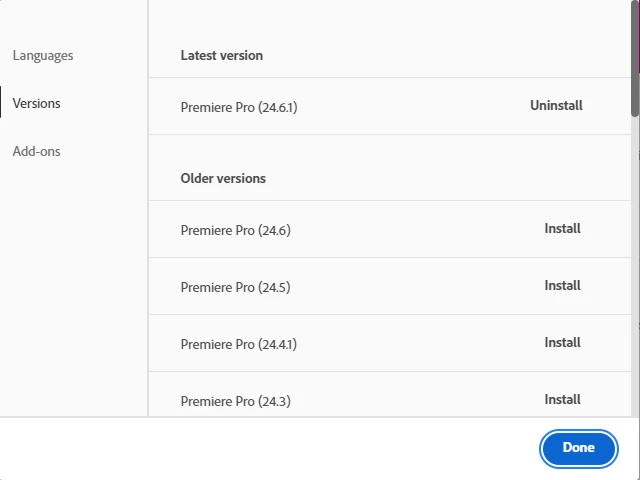Click the Older versions heading
Image resolution: width=640 pixels, height=480 pixels.
coord(223,178)
